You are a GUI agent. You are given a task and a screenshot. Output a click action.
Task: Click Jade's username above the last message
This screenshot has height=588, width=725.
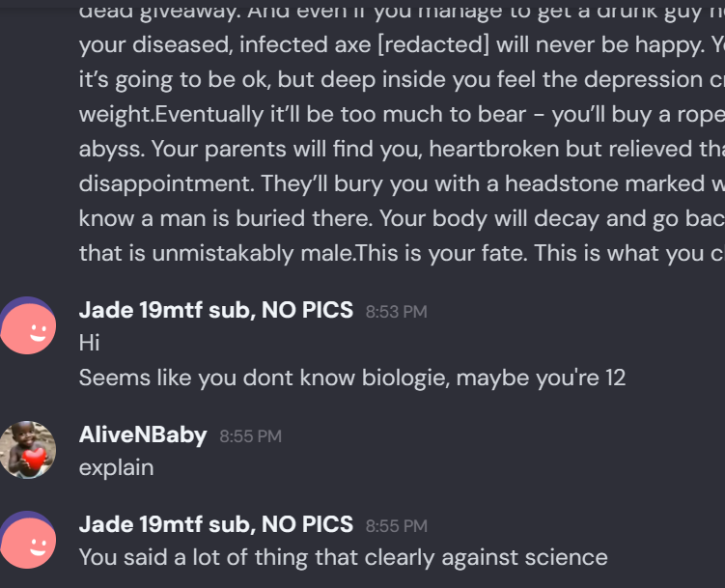pos(215,524)
